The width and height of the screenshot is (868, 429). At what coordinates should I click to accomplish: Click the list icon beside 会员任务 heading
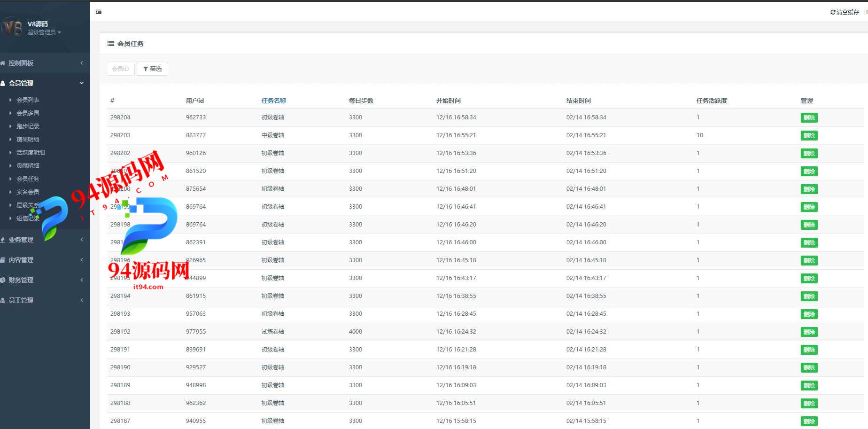point(111,44)
